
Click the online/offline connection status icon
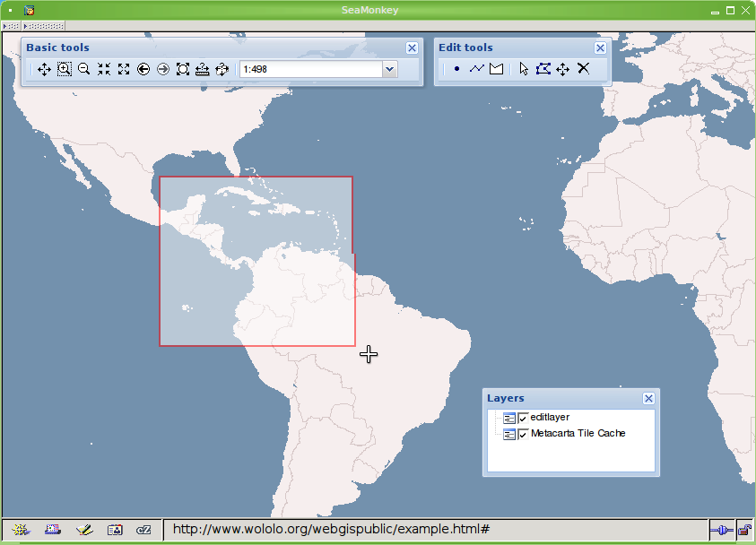(x=721, y=530)
